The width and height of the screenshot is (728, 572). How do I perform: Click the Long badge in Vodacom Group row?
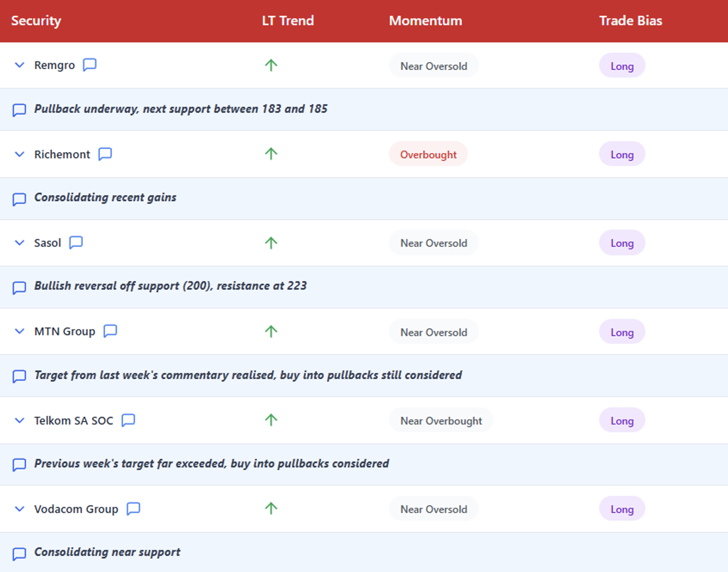tap(622, 509)
